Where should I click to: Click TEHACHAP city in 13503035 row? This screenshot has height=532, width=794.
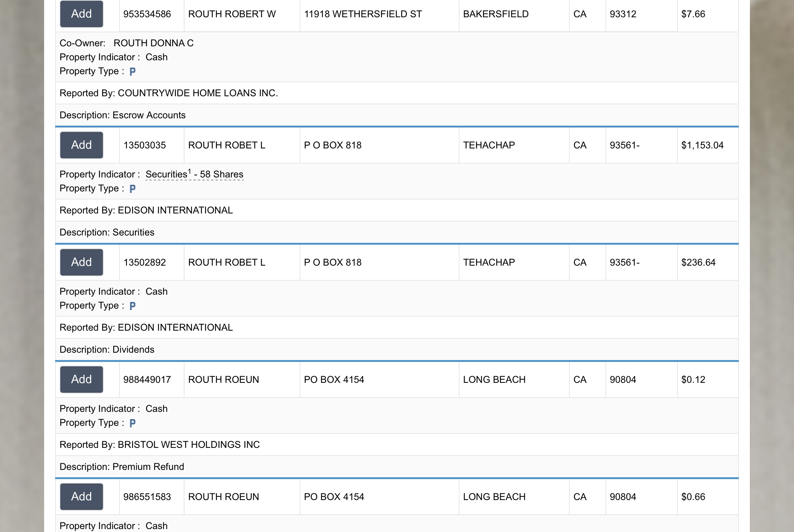tap(489, 145)
